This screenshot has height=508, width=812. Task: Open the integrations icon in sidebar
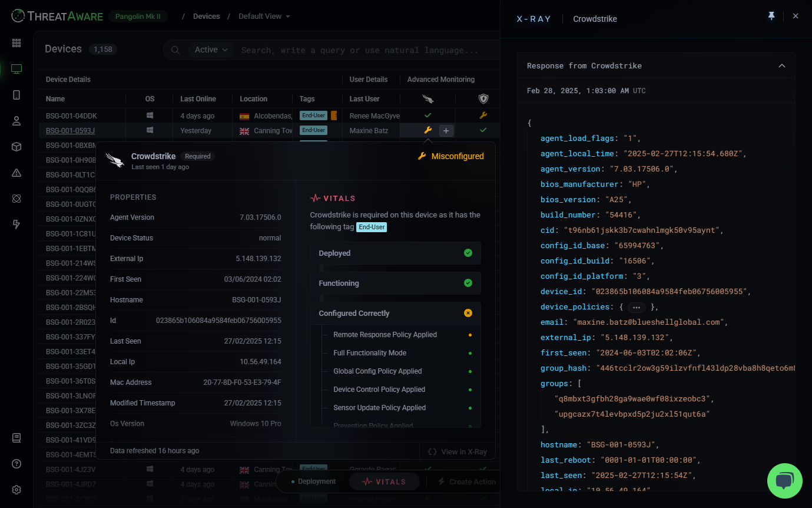(16, 199)
